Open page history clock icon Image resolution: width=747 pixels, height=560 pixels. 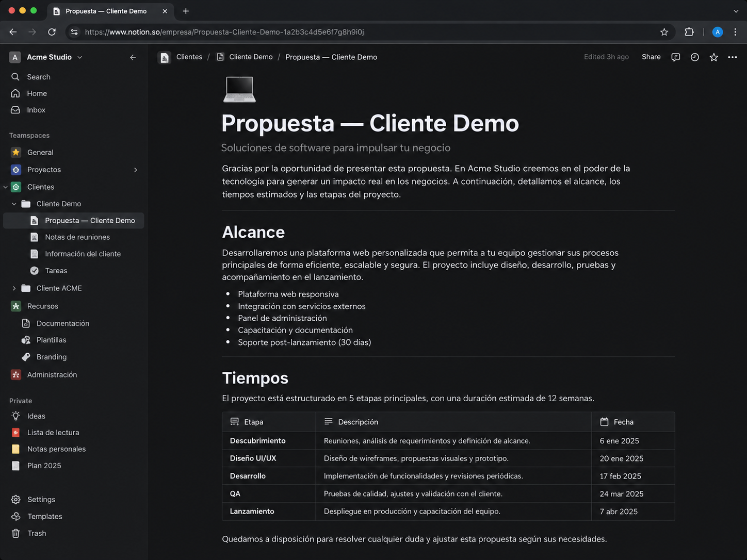point(694,57)
